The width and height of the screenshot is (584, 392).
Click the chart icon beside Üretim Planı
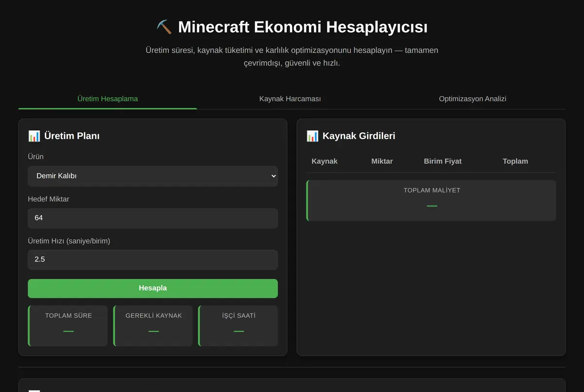(x=34, y=136)
